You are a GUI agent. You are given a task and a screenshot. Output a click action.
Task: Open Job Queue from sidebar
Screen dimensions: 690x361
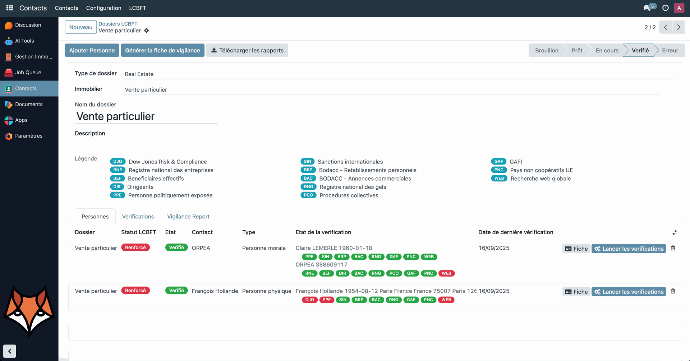coord(29,72)
